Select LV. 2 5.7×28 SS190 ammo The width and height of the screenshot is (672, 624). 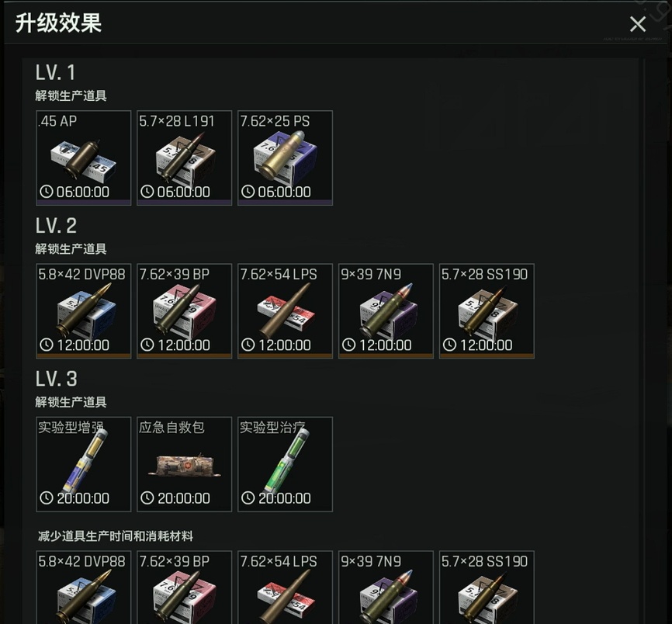coord(487,310)
